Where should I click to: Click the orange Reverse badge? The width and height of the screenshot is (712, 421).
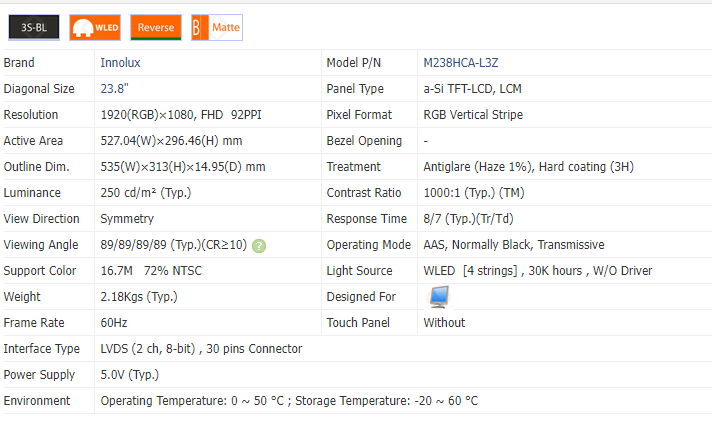155,28
